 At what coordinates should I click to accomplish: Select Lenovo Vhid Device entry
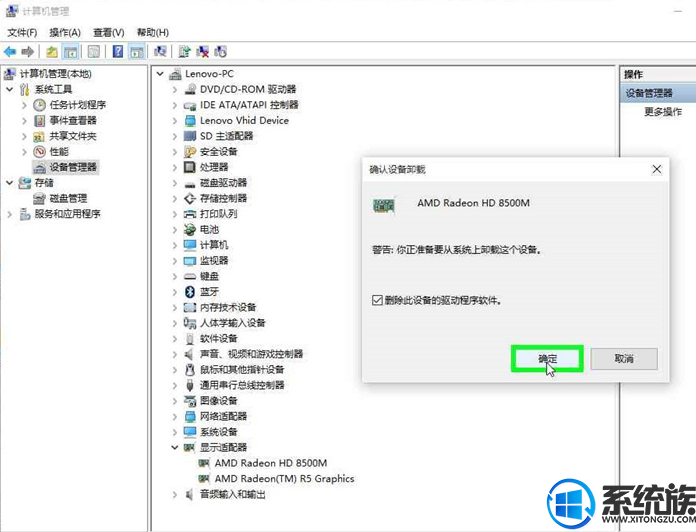tap(244, 121)
